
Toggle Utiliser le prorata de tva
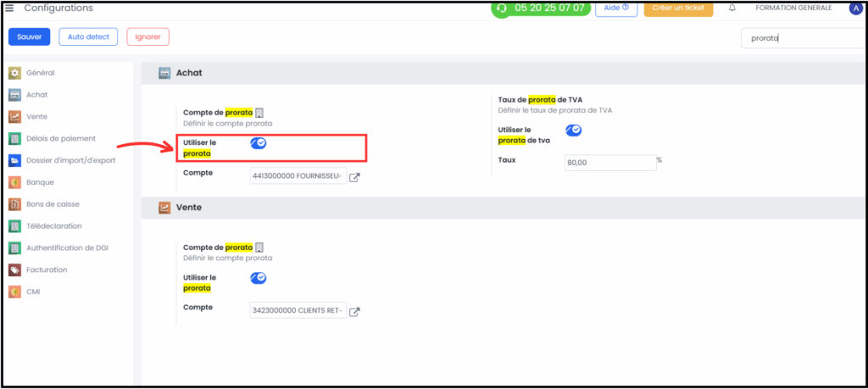[x=573, y=130]
